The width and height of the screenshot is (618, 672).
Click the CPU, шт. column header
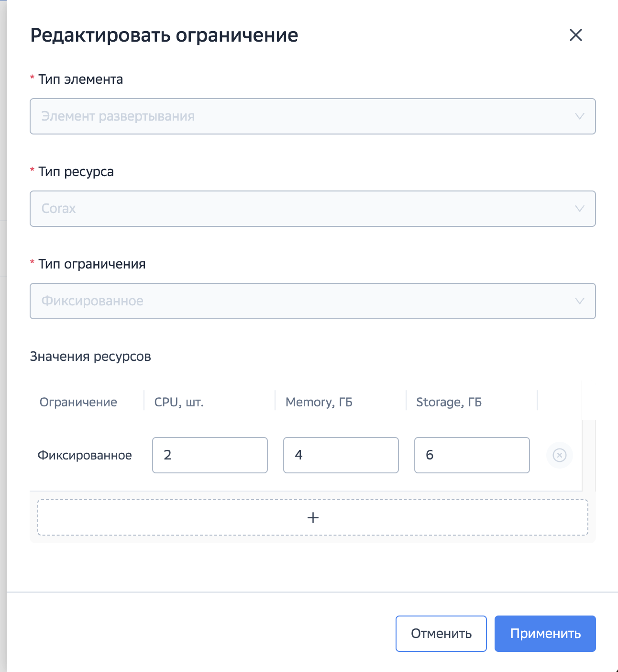[x=178, y=402]
